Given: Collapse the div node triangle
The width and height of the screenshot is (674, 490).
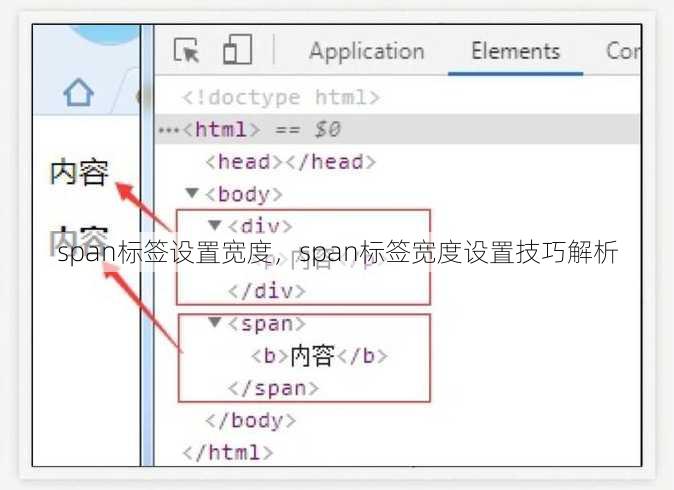Looking at the screenshot, I should point(214,224).
